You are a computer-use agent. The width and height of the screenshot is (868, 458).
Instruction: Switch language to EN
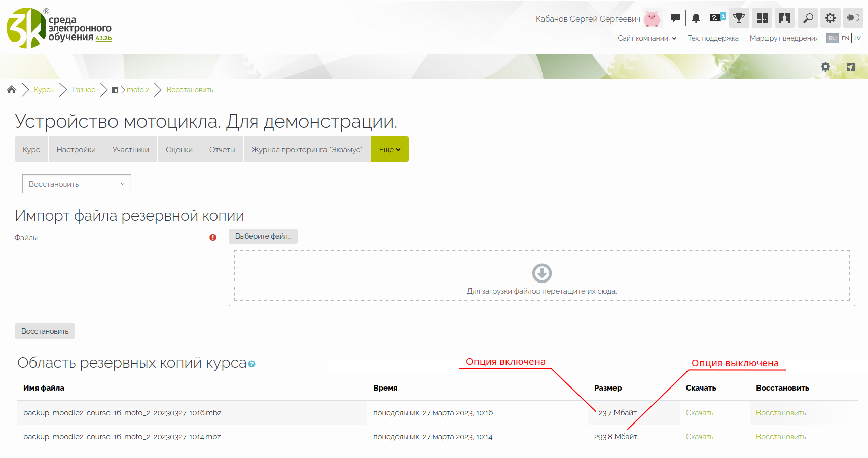[x=845, y=38]
